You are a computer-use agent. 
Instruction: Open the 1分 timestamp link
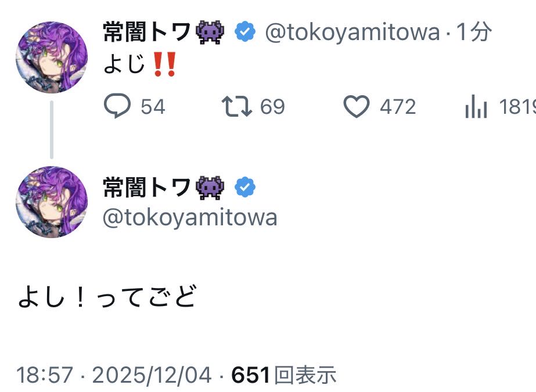point(474,33)
